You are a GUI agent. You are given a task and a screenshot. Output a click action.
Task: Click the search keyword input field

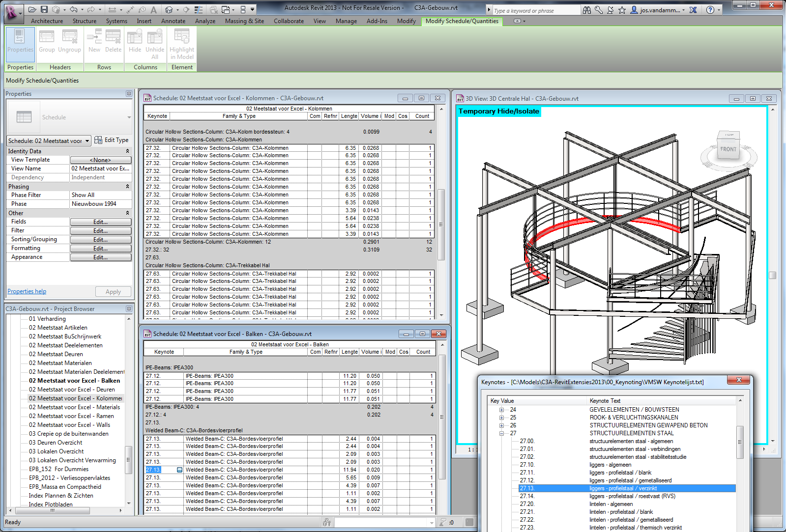pos(536,10)
